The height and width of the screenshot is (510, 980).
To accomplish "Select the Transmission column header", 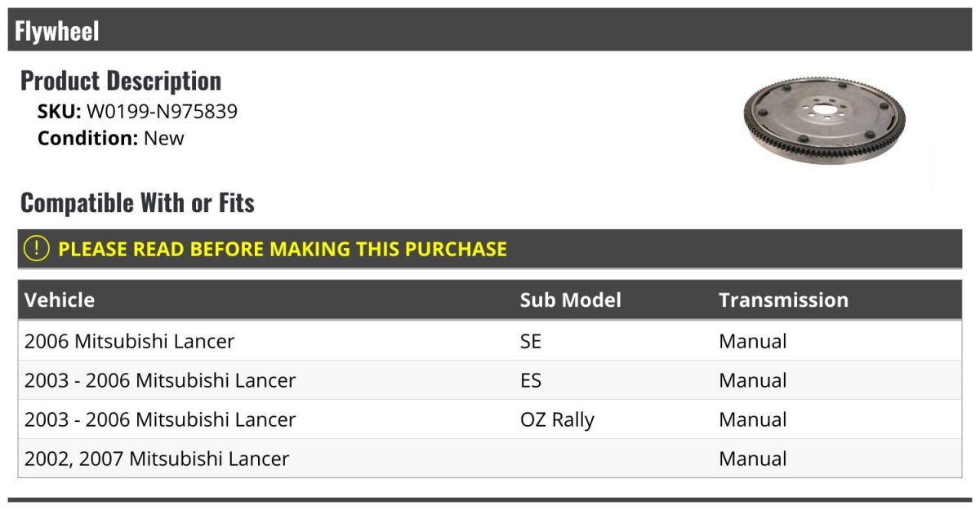I will pyautogui.click(x=783, y=299).
